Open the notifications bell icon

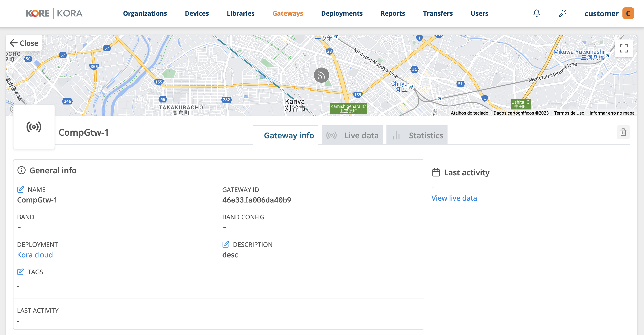[x=536, y=13]
